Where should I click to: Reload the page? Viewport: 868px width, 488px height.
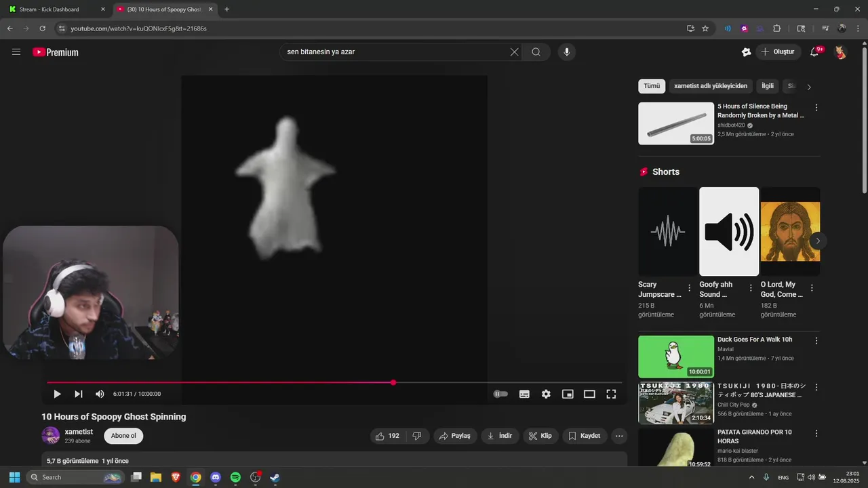click(42, 28)
